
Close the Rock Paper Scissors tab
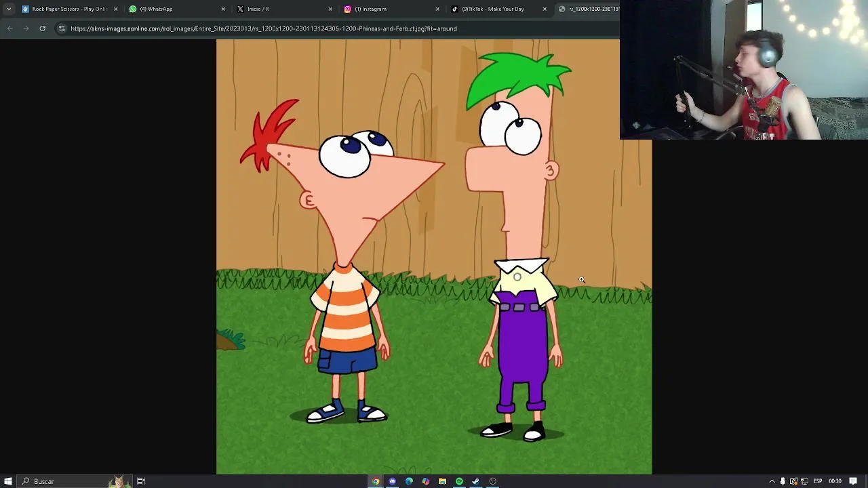point(116,9)
